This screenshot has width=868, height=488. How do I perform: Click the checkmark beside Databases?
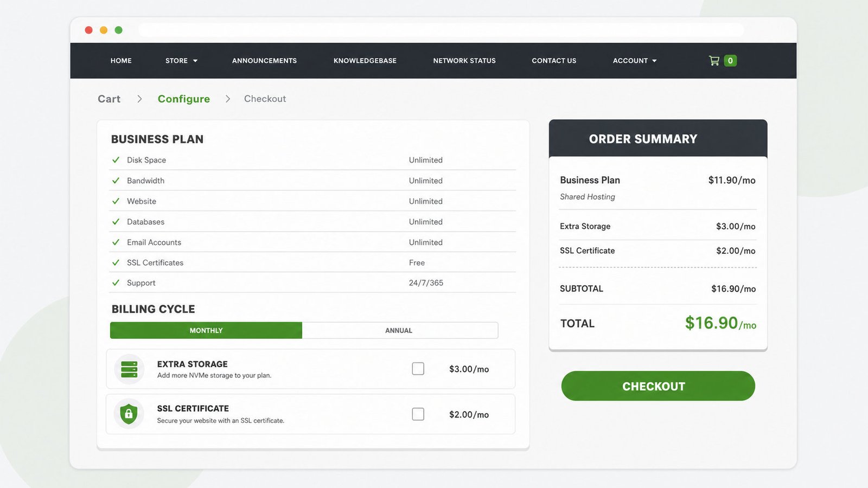tap(116, 222)
